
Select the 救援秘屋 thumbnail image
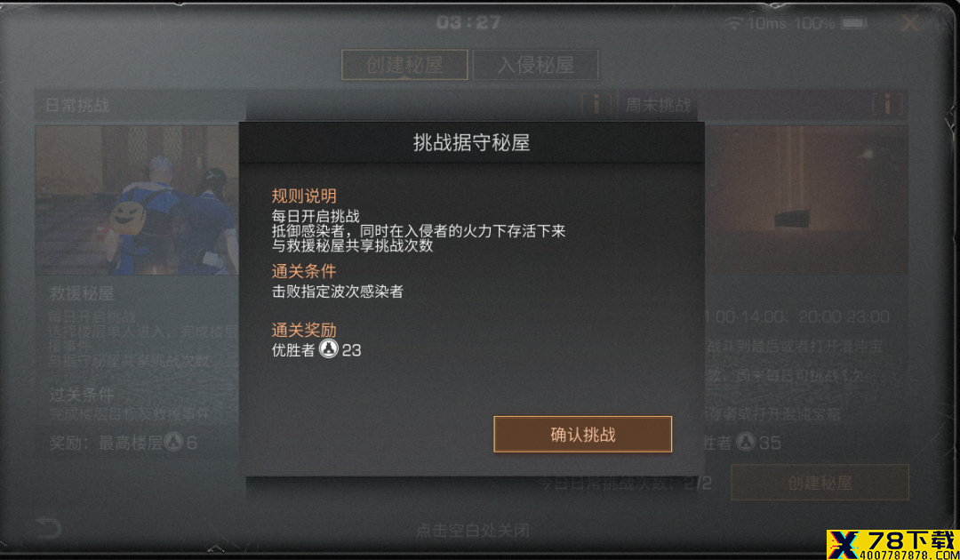(137, 200)
